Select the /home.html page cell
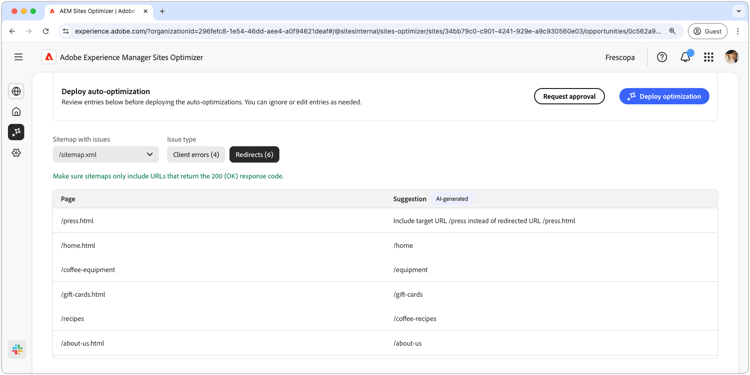The height and width of the screenshot is (375, 750). pos(78,245)
